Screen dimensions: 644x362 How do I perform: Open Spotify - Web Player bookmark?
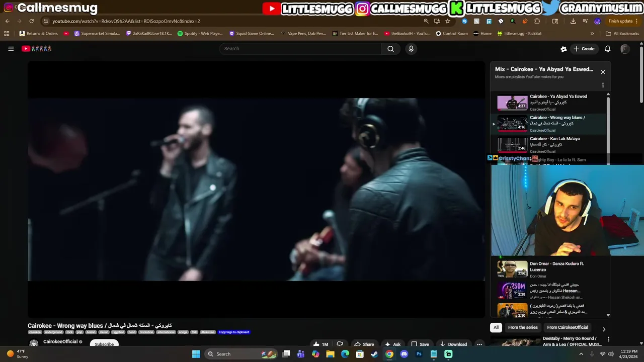tap(200, 34)
